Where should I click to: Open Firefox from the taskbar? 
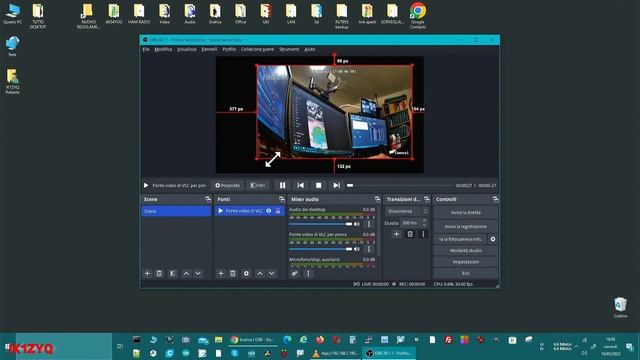point(320,340)
